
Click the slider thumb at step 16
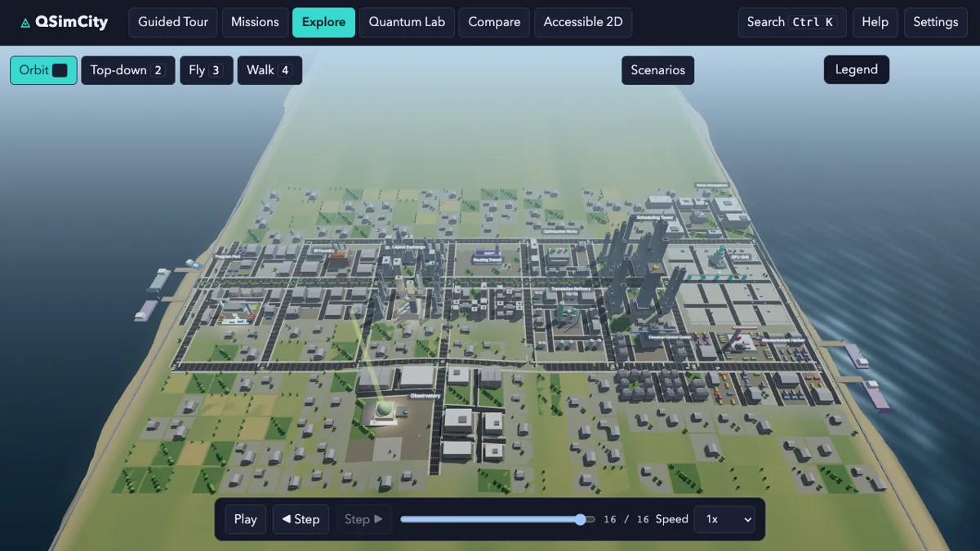pos(581,519)
